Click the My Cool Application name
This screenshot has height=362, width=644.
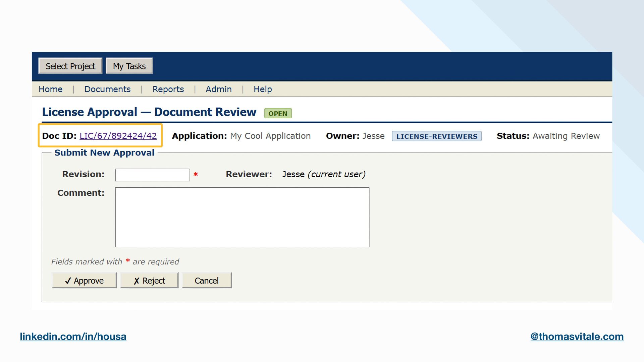[270, 136]
